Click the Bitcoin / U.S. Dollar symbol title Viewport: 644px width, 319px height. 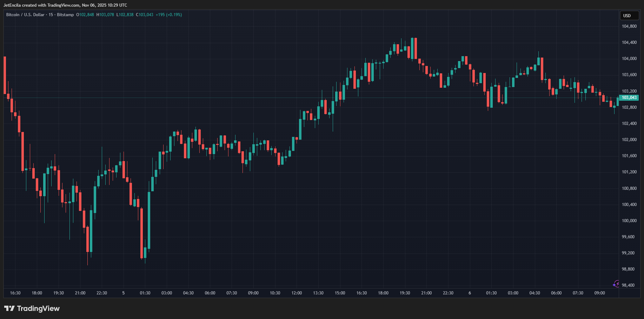pyautogui.click(x=25, y=15)
